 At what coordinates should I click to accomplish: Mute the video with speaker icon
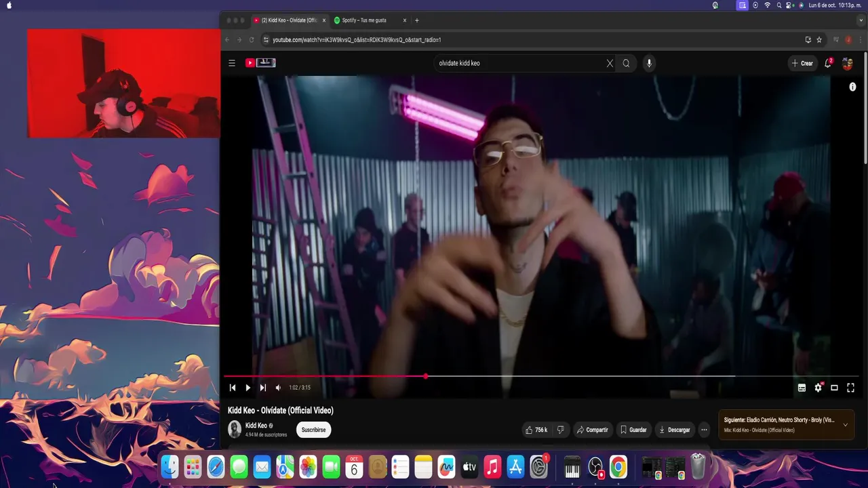(278, 388)
